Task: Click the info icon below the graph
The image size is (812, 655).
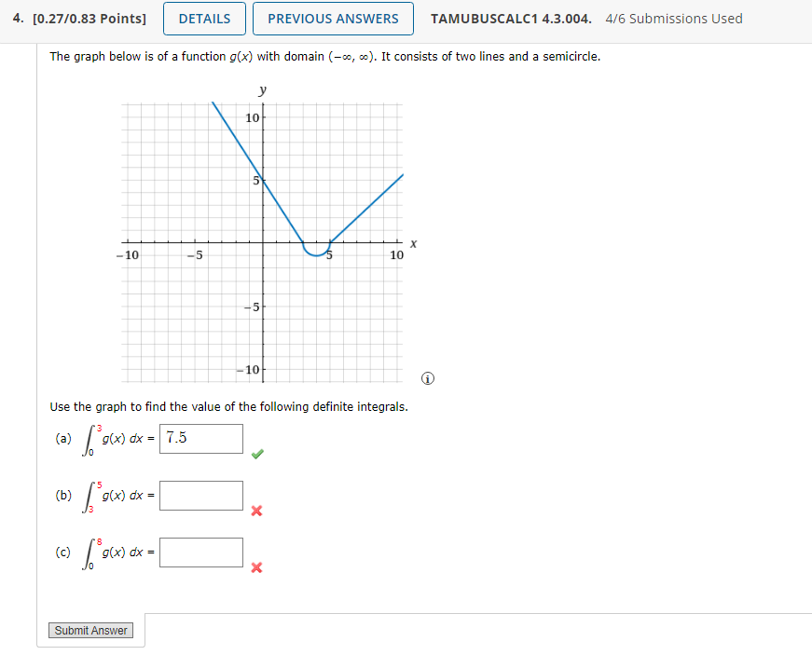Action: 427,377
